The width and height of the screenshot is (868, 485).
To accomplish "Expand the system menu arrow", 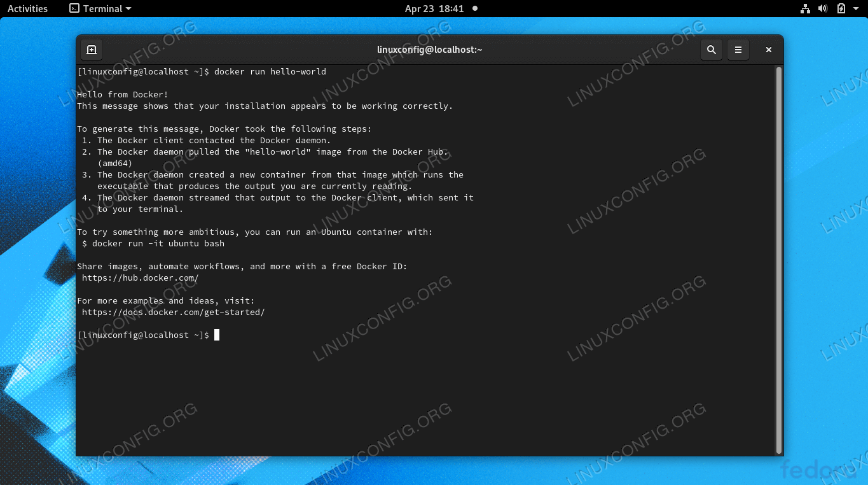I will (x=857, y=9).
